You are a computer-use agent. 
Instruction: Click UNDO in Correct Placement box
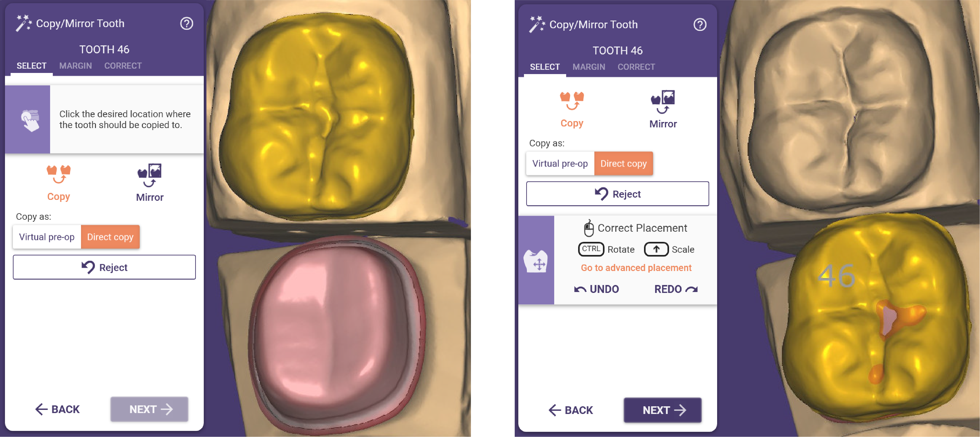[597, 289]
